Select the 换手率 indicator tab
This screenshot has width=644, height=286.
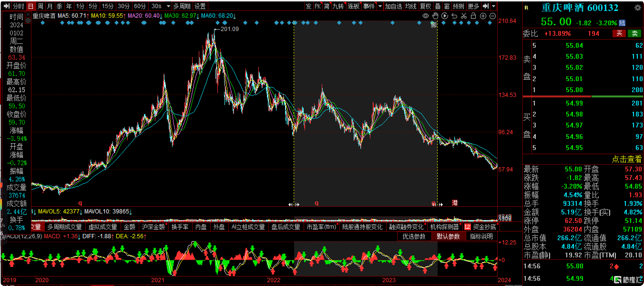pos(180,227)
